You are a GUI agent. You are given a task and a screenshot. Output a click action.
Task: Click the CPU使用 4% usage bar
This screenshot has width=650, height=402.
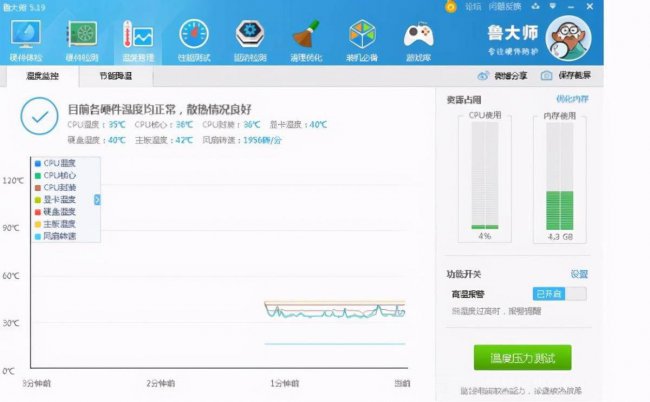point(485,176)
